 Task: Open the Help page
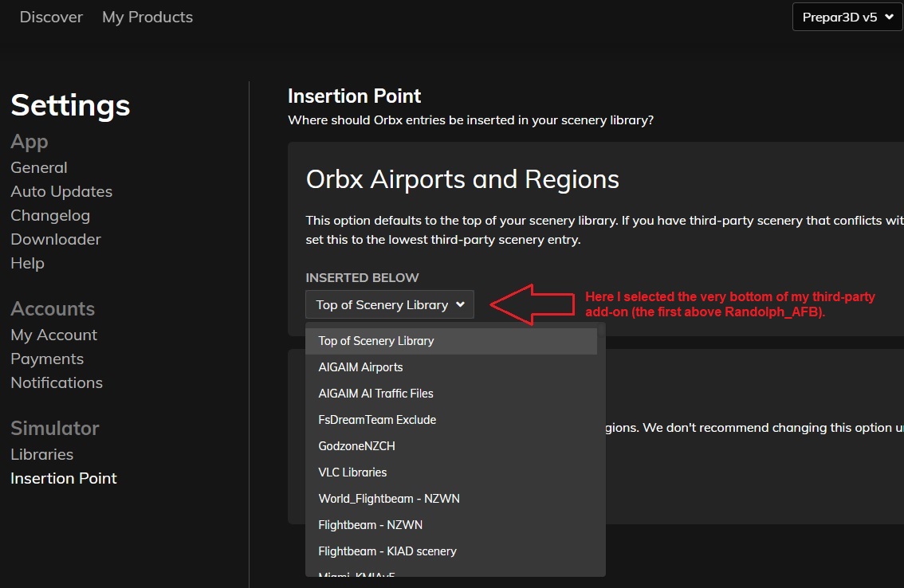28,264
